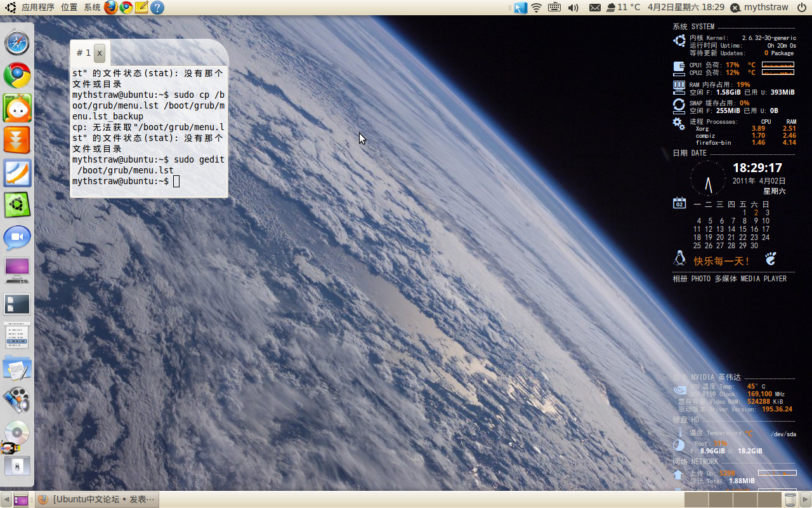Click the '多媒体 MEDIA PLAYER' desktop widget label
The height and width of the screenshot is (508, 812).
tap(750, 279)
